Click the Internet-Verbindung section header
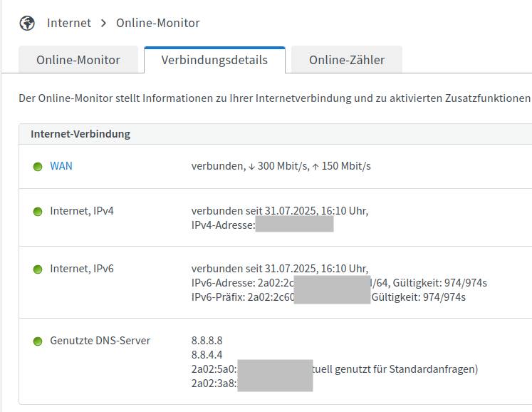The width and height of the screenshot is (532, 412). pyautogui.click(x=80, y=134)
